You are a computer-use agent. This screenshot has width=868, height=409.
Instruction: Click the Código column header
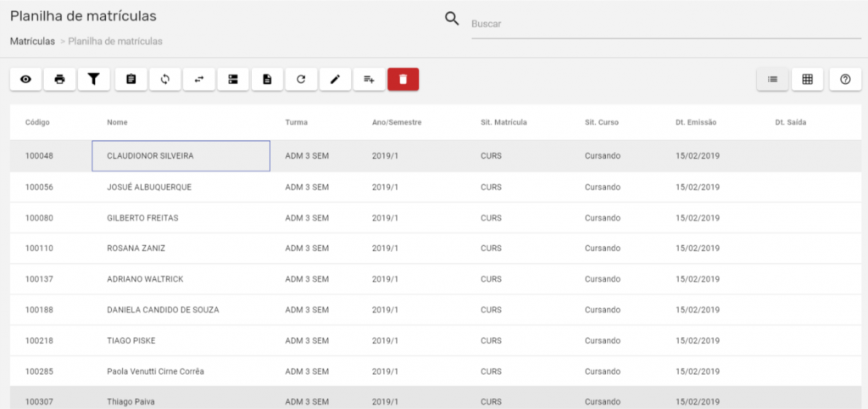pos(37,122)
